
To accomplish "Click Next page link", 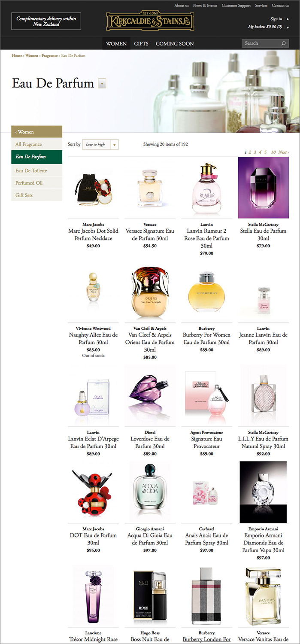I will coord(283,152).
